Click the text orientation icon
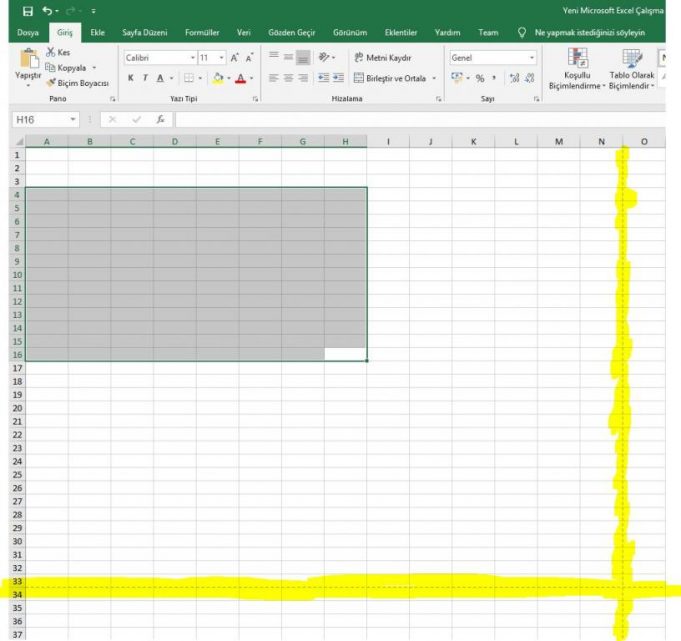 click(324, 57)
